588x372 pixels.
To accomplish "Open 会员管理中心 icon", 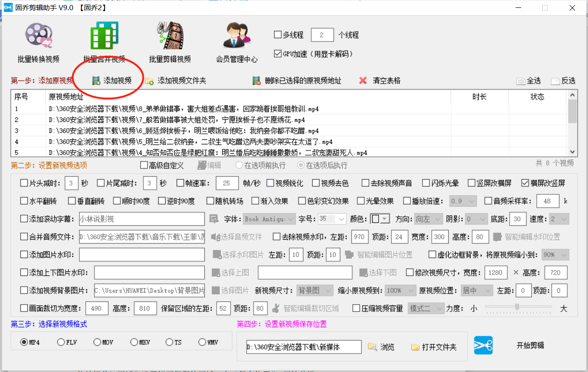I will (x=237, y=36).
